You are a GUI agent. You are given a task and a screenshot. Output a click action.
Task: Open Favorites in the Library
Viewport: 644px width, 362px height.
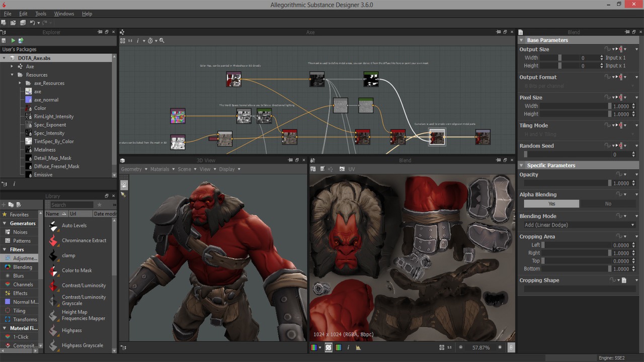coord(19,215)
